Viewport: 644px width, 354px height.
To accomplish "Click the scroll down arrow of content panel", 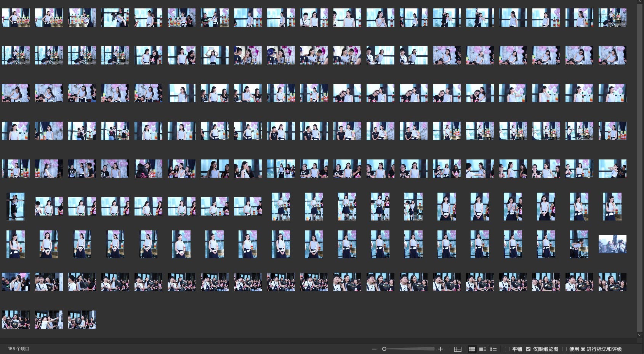I will tap(640, 335).
